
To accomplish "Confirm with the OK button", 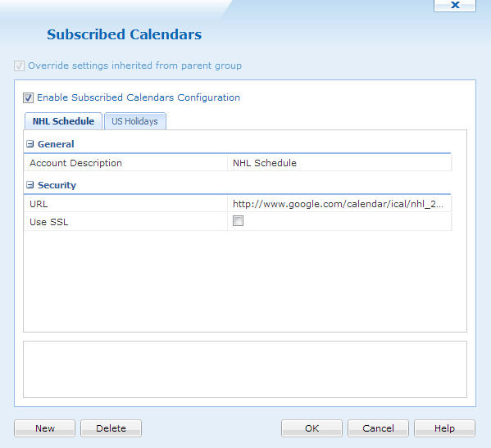I will point(311,428).
